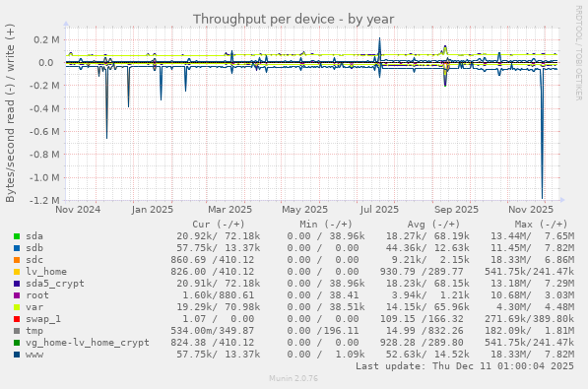This screenshot has width=588, height=389.
Task: Select the www legend label
Action: click(x=34, y=355)
